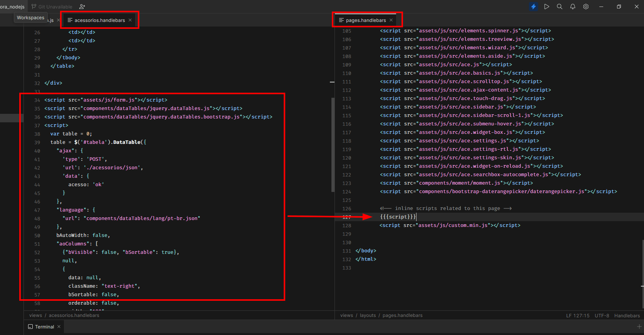644x335 pixels.
Task: Place cursor on {{{script}}} line
Action: [398, 217]
